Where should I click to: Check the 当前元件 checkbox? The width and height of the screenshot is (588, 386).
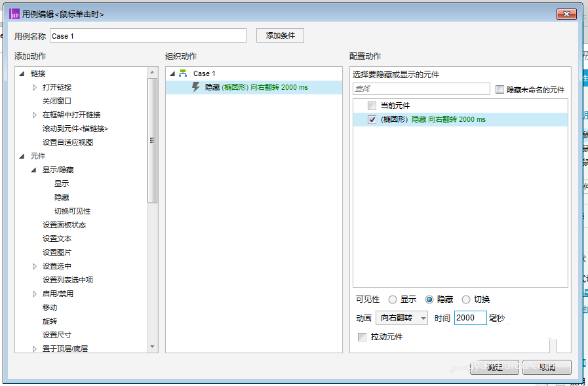click(x=372, y=105)
